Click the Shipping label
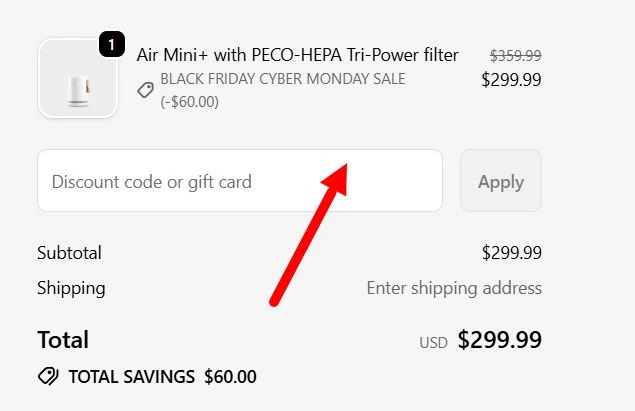This screenshot has width=635, height=411. [x=71, y=288]
